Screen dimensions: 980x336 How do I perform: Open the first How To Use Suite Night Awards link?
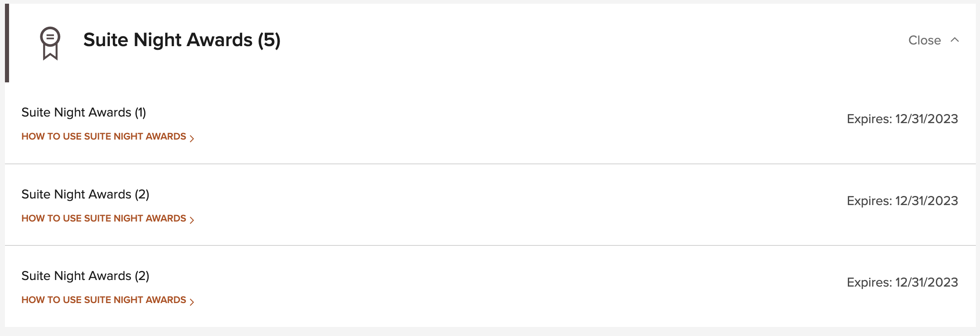click(104, 136)
